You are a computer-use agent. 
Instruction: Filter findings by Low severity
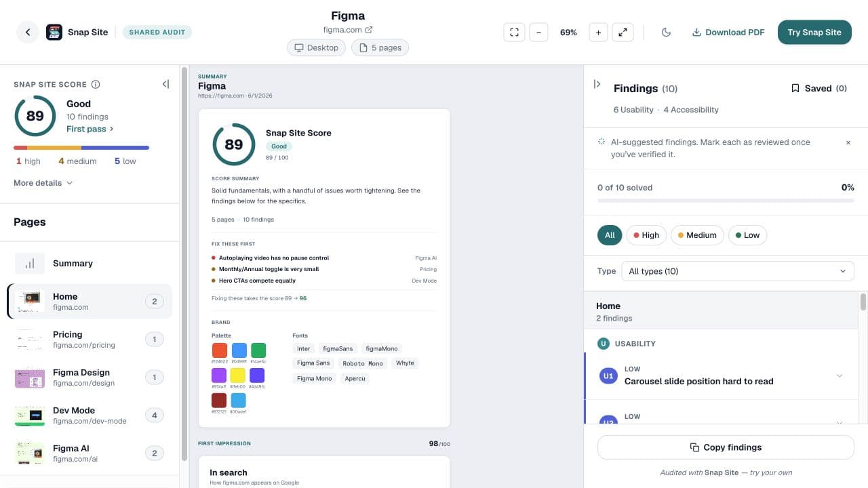coord(747,235)
